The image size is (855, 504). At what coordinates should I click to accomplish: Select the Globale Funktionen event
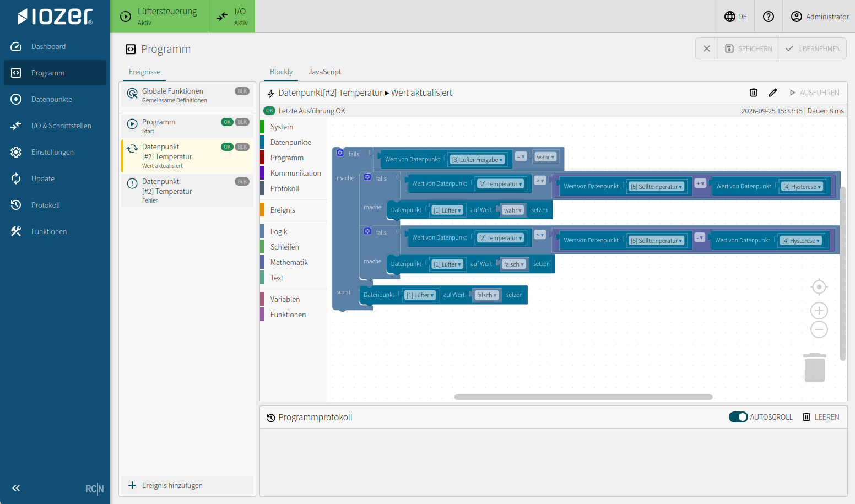(187, 95)
